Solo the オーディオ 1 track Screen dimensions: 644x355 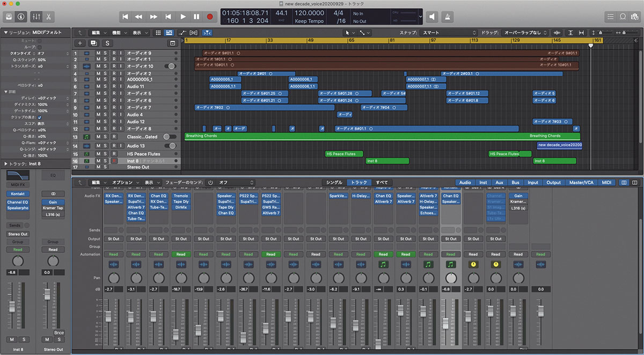tap(106, 59)
